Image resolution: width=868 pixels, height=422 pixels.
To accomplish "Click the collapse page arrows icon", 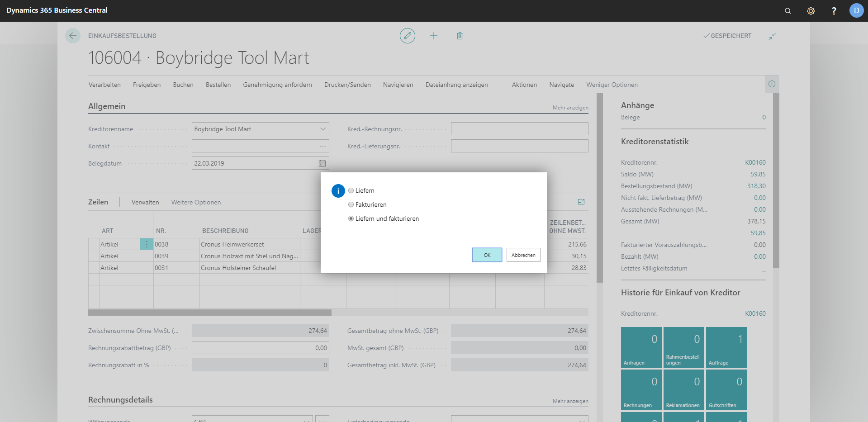I will tap(772, 36).
